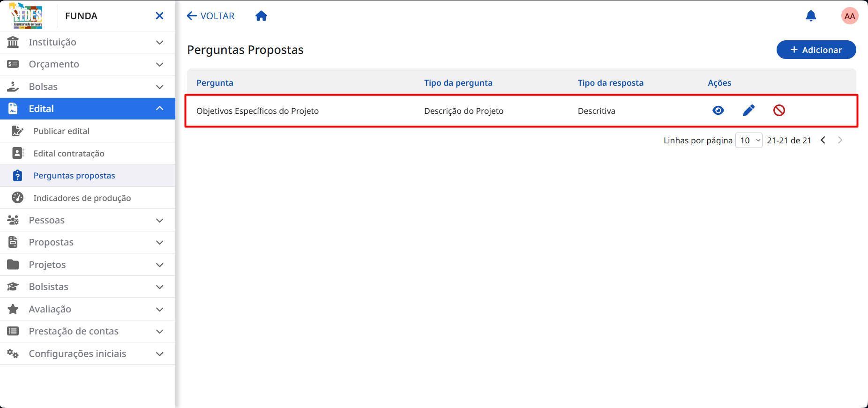Close the sidebar with the X icon
Viewport: 868px width, 408px height.
159,16
